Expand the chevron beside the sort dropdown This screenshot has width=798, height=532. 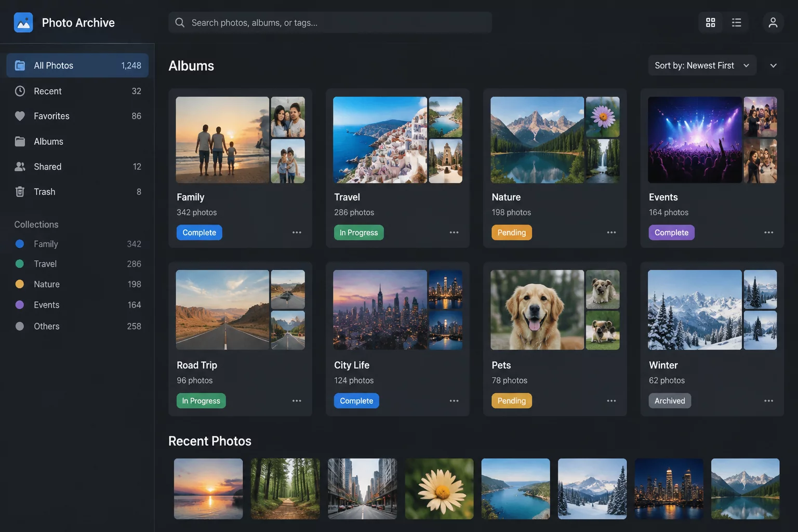click(773, 65)
